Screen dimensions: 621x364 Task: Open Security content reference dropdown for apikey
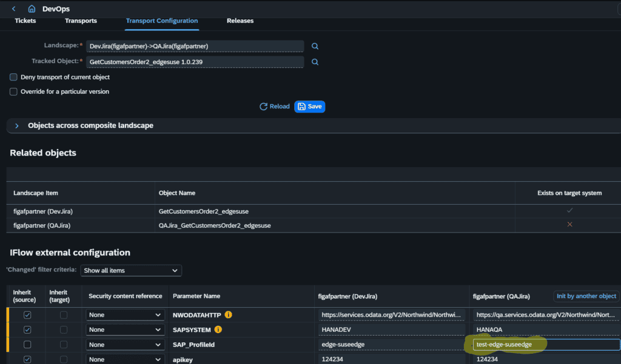click(x=125, y=359)
